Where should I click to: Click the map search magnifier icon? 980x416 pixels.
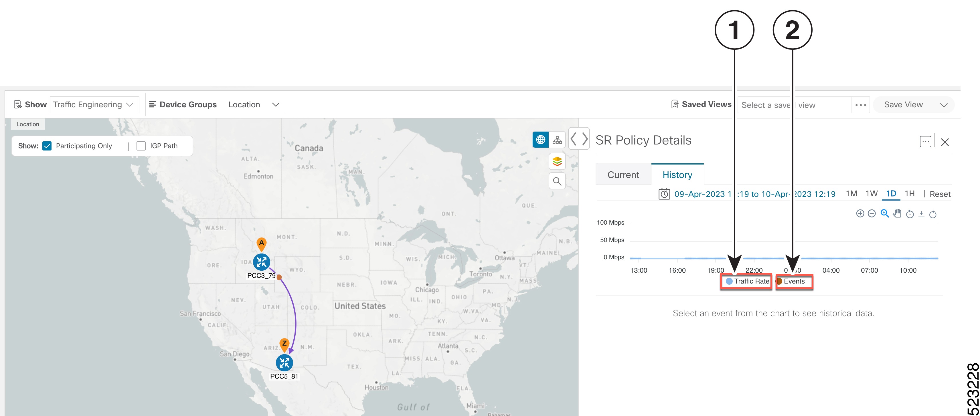557,181
